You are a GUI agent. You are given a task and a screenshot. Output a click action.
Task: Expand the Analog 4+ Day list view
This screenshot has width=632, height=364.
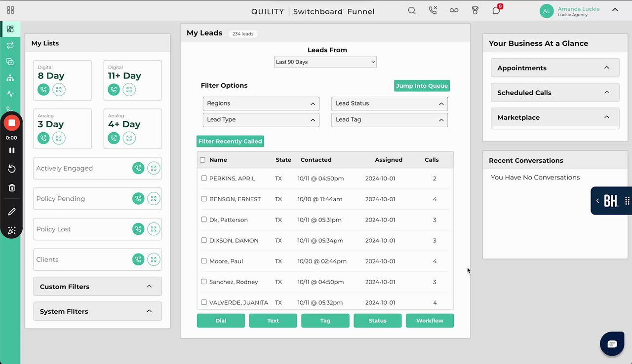click(129, 138)
